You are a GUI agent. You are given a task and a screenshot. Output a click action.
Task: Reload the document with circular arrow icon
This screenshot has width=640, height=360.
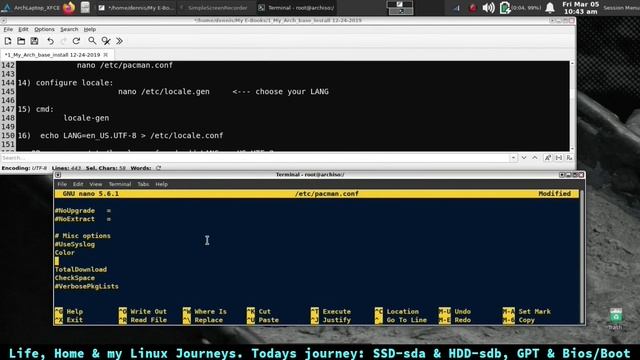pos(76,41)
